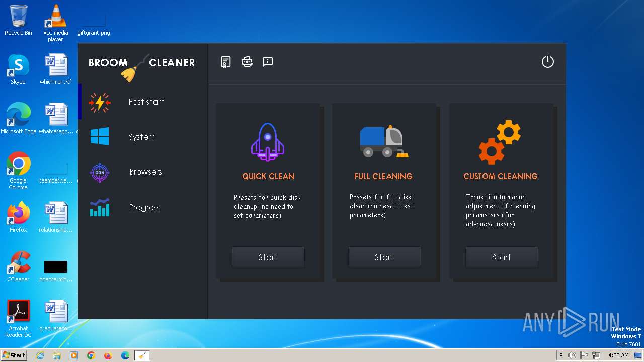
Task: Select the Recycle Bin desktop icon
Action: (x=18, y=20)
